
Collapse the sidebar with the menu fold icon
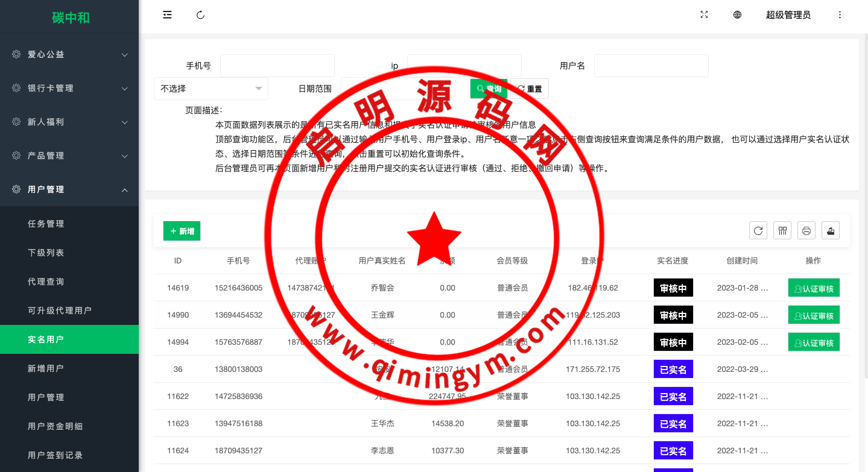click(168, 15)
